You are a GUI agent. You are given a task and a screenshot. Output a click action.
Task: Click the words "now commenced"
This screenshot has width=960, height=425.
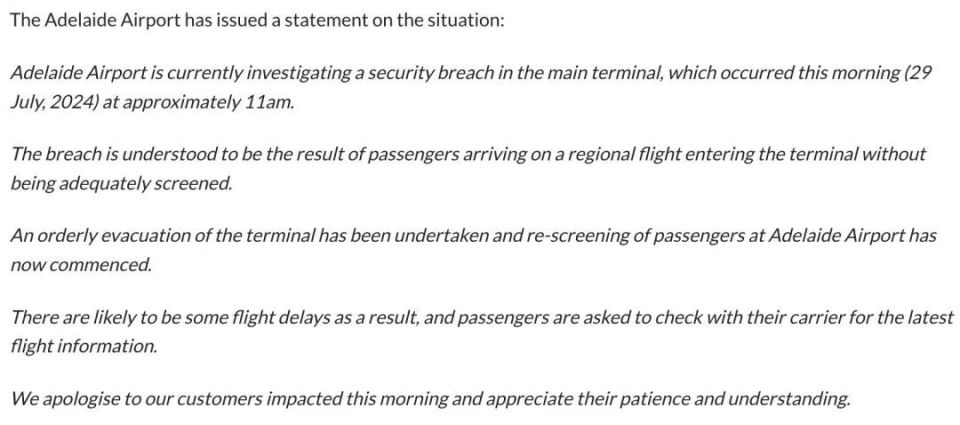[80, 265]
